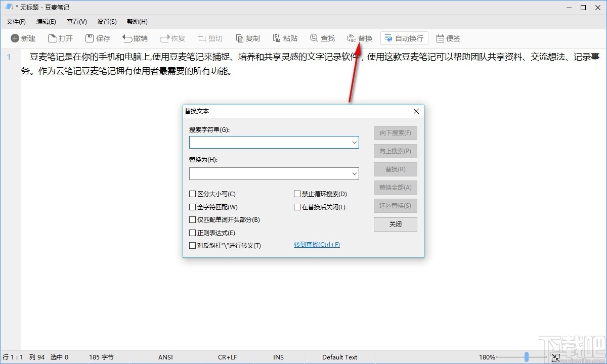
Task: Undo the last edit with 撤销
Action: [135, 38]
